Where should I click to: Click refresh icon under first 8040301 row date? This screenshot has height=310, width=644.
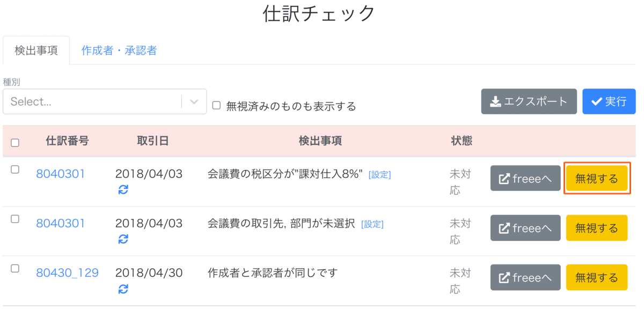click(123, 189)
